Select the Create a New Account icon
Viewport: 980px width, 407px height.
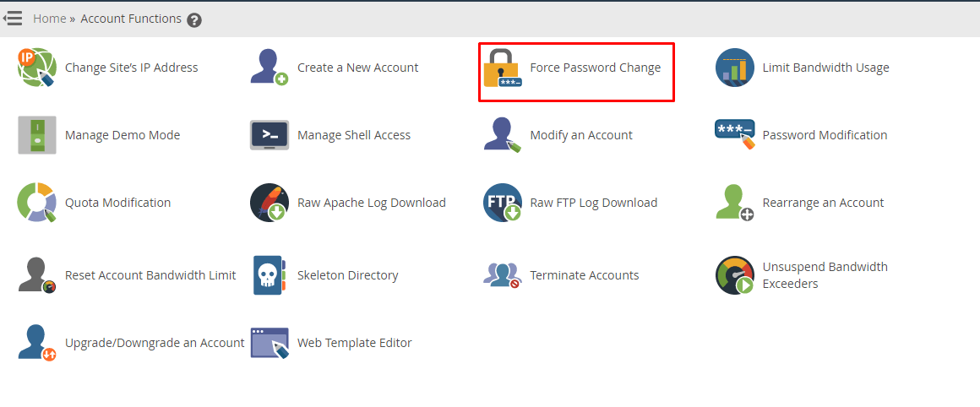[x=269, y=68]
